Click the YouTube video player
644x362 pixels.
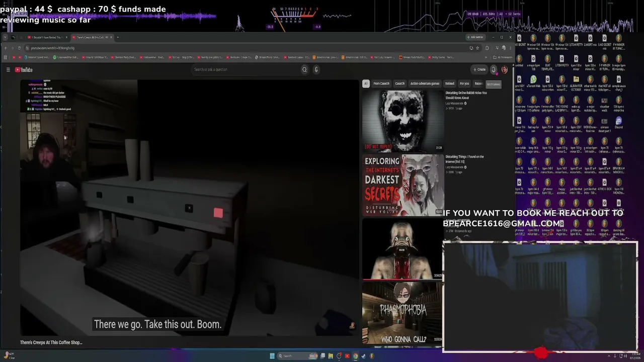pos(189,208)
